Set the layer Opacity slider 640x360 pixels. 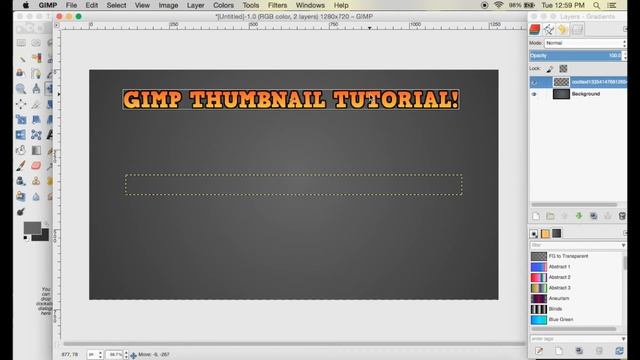point(575,56)
